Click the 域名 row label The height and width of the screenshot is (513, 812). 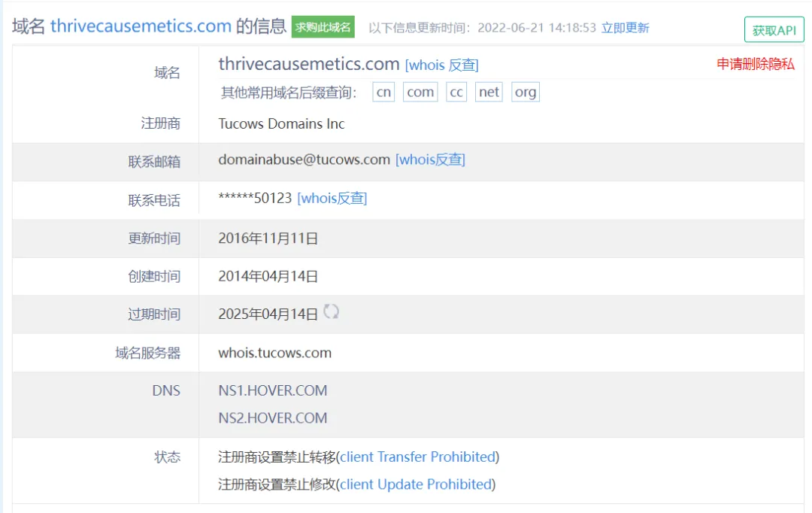click(167, 72)
